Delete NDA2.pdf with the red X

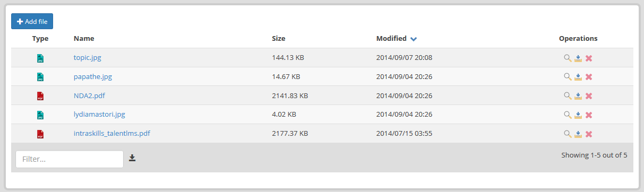(x=589, y=96)
